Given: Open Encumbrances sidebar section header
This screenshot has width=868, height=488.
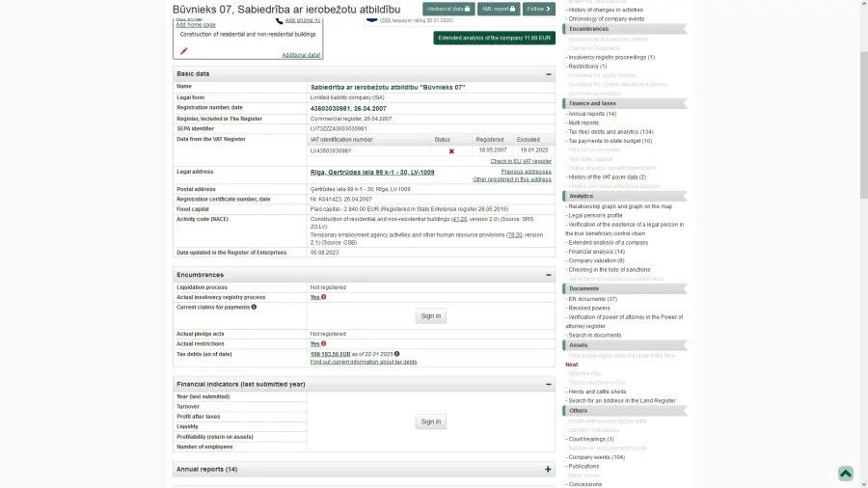Looking at the screenshot, I should 625,29.
